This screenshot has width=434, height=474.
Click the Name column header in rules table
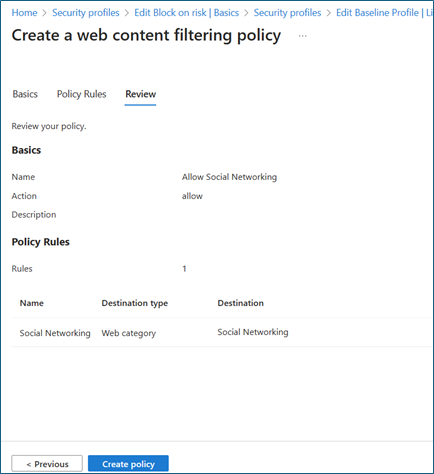pos(32,303)
